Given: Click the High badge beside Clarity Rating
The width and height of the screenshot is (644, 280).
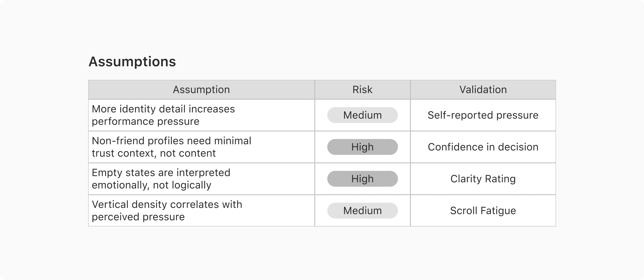Looking at the screenshot, I should coord(362,179).
